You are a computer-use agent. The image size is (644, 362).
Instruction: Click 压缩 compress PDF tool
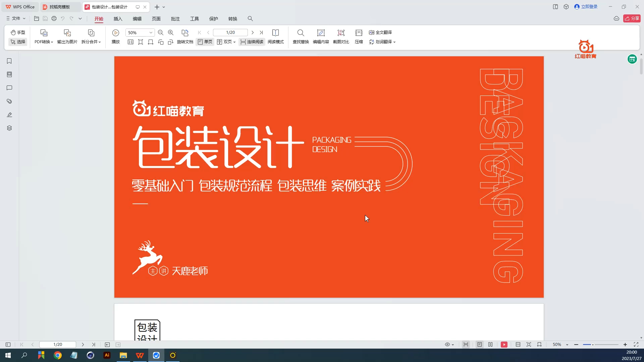point(359,37)
